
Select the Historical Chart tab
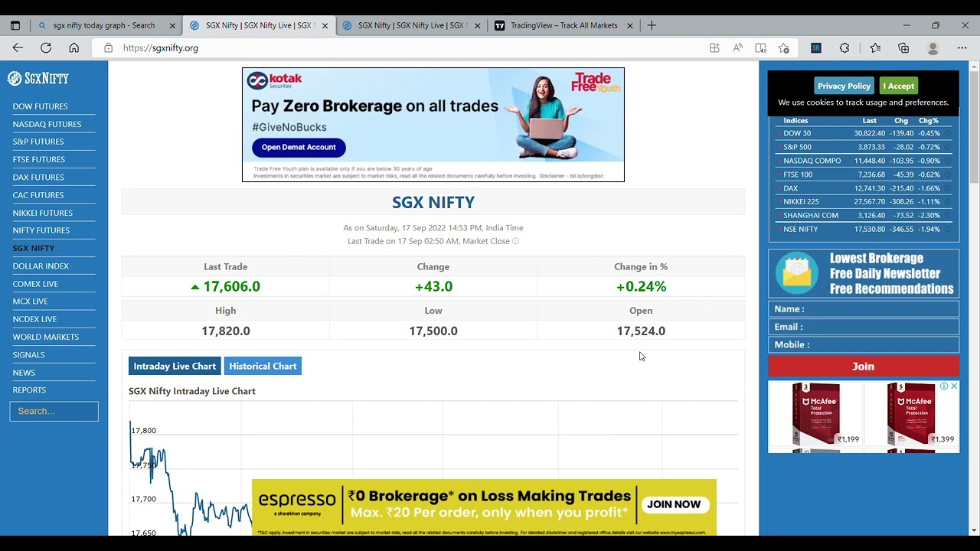pos(263,366)
